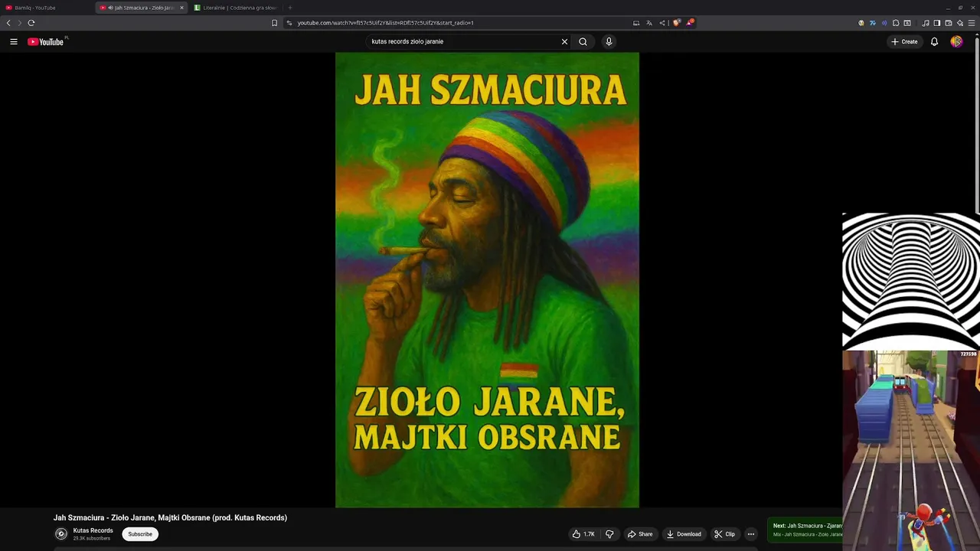The width and height of the screenshot is (980, 551).
Task: Open YouTube notifications bell
Action: coord(934,41)
